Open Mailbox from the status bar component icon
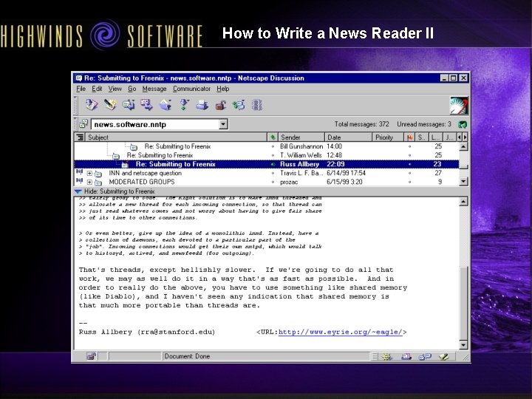 click(x=406, y=356)
